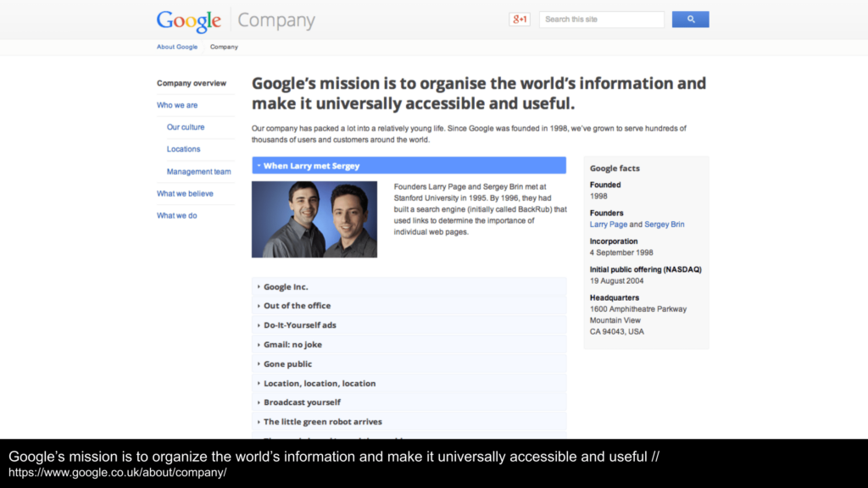The width and height of the screenshot is (868, 488).
Task: Click the 1600 Amphitheatre Parkway address line
Action: 637,308
